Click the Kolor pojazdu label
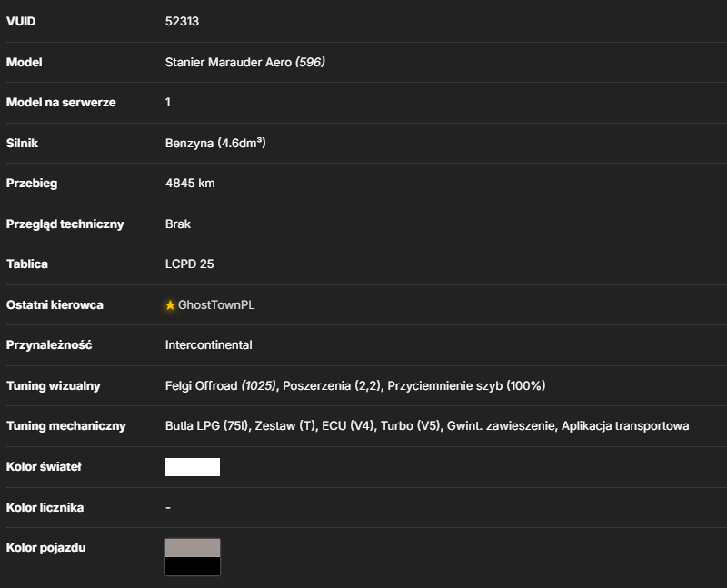 pos(46,548)
